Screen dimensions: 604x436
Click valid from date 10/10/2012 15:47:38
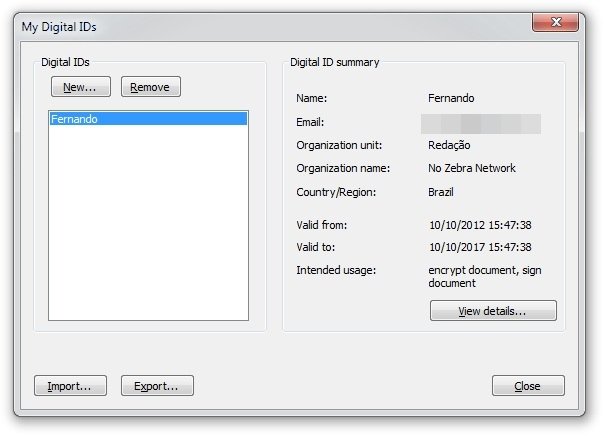click(480, 225)
